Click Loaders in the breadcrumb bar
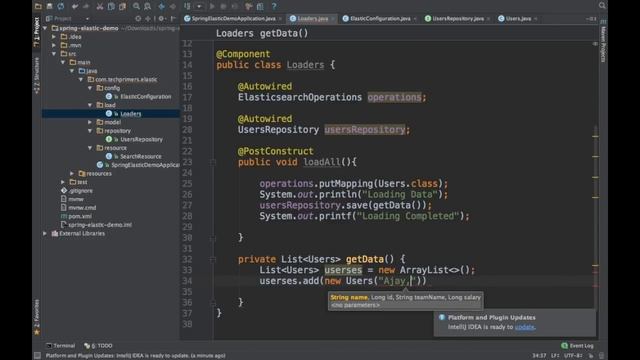Viewport: 640px width, 360px height. point(235,33)
